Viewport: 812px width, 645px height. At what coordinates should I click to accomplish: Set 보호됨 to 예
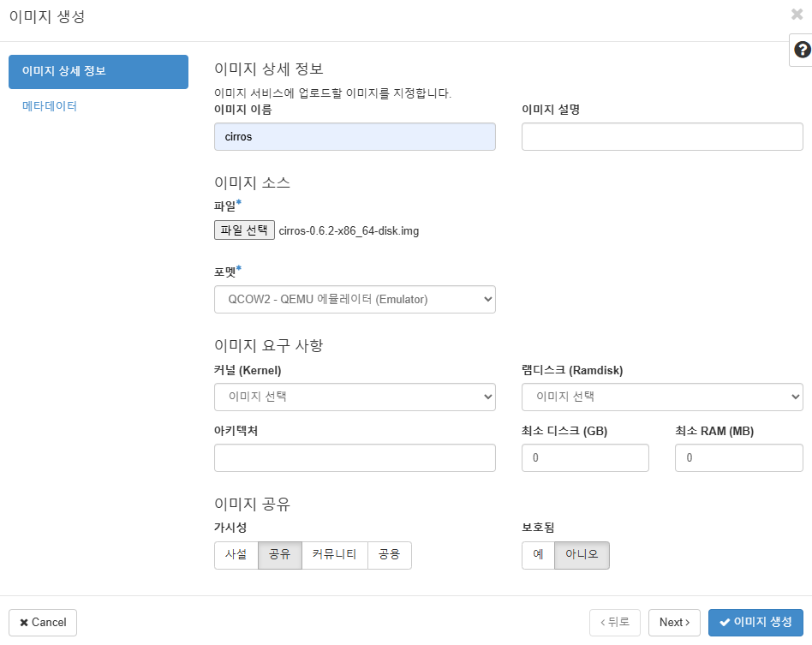538,555
